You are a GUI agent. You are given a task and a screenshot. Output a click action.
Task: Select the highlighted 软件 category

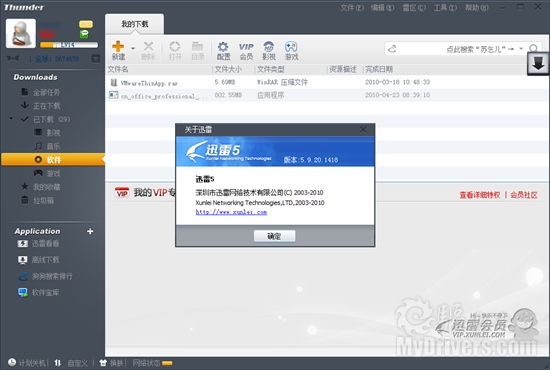pyautogui.click(x=53, y=160)
